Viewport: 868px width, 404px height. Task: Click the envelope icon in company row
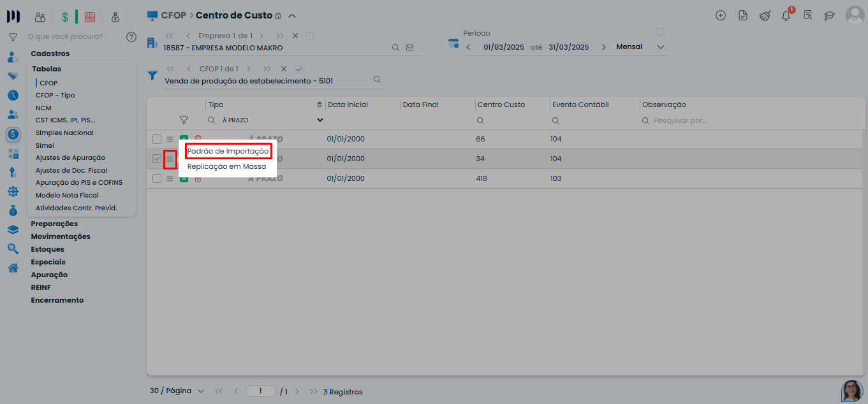pyautogui.click(x=410, y=48)
